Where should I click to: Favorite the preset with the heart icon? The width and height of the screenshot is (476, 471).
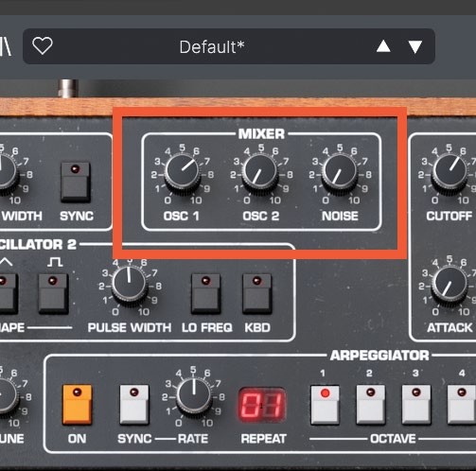pos(43,46)
